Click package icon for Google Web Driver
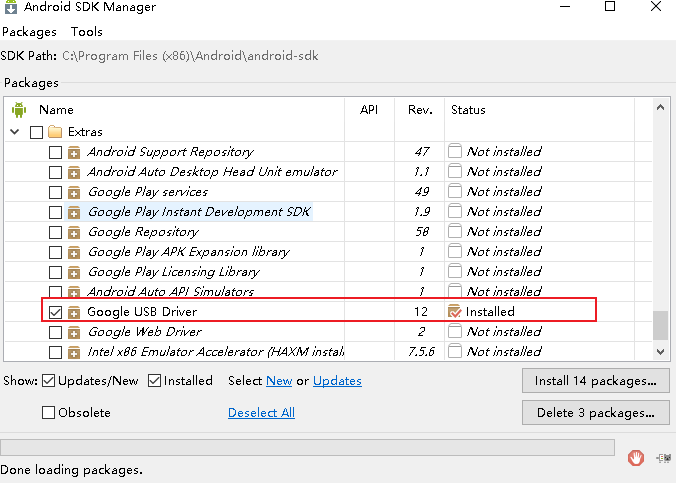676x483 pixels. click(x=74, y=332)
